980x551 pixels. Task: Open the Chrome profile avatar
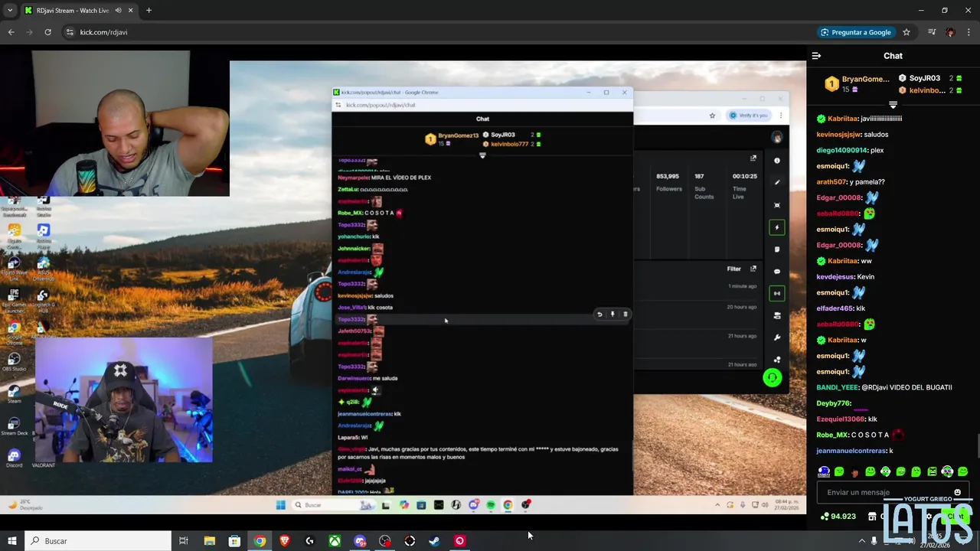pyautogui.click(x=950, y=32)
